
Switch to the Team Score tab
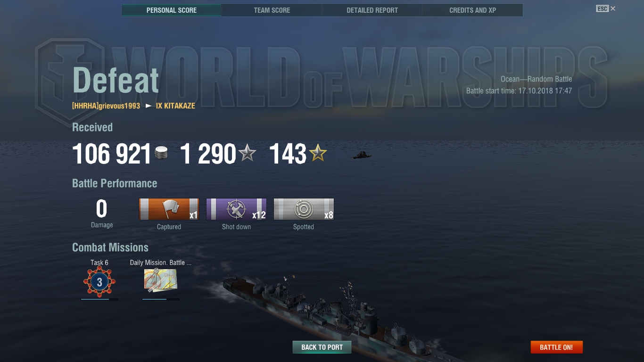272,10
